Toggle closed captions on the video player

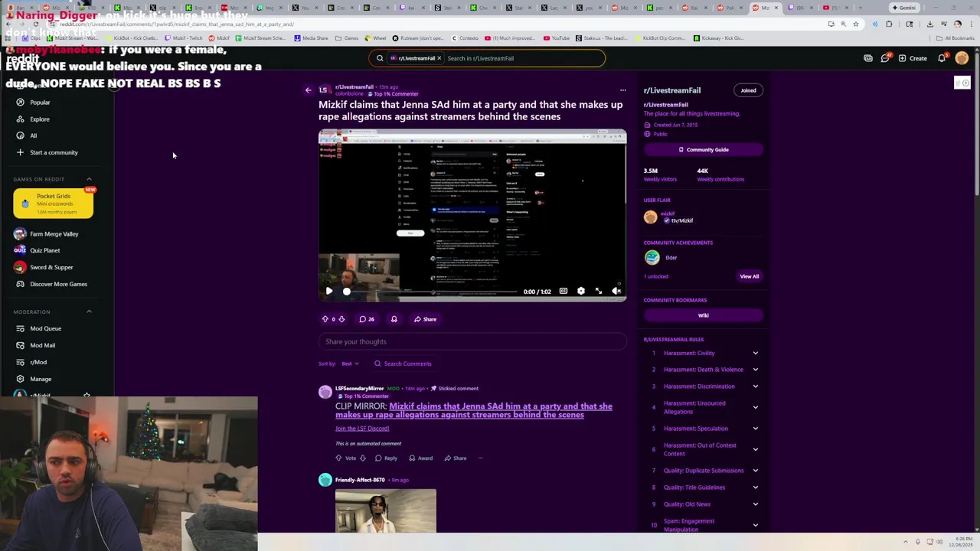tap(563, 291)
